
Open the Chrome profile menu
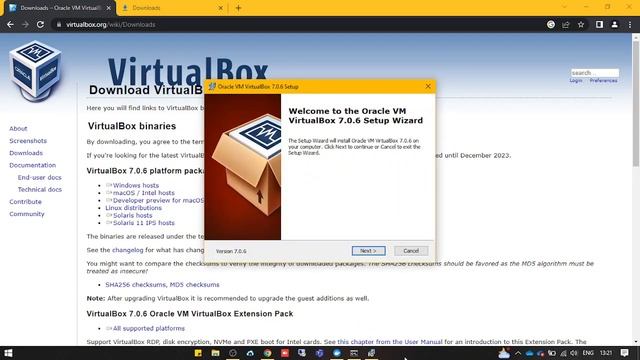[614, 24]
